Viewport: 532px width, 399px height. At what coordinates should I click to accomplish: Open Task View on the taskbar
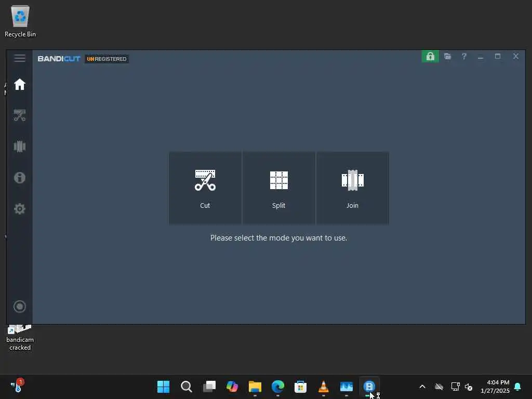pyautogui.click(x=209, y=387)
